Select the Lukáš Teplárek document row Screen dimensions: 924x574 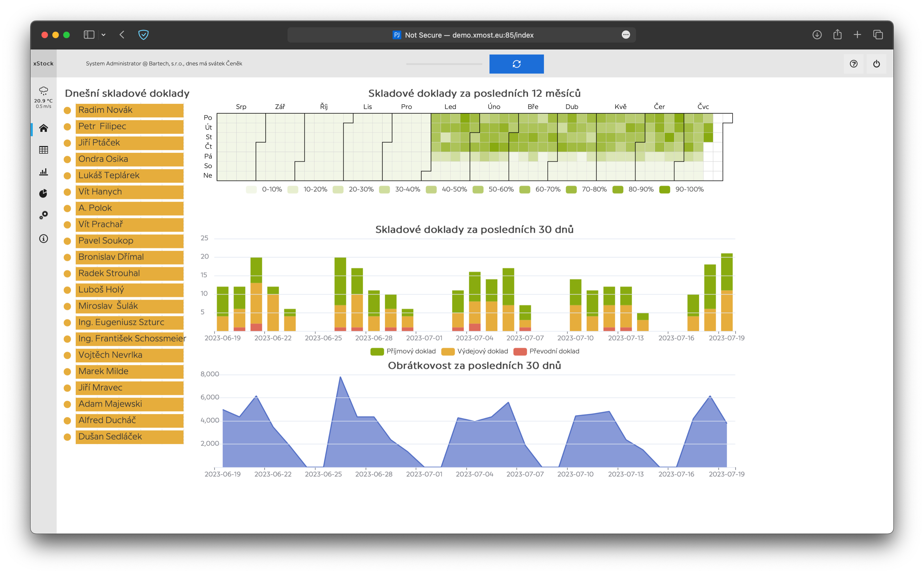point(130,175)
